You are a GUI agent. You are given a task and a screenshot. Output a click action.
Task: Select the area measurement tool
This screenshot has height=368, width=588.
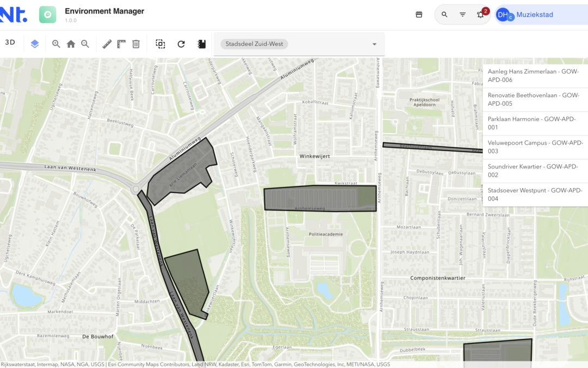tap(121, 44)
